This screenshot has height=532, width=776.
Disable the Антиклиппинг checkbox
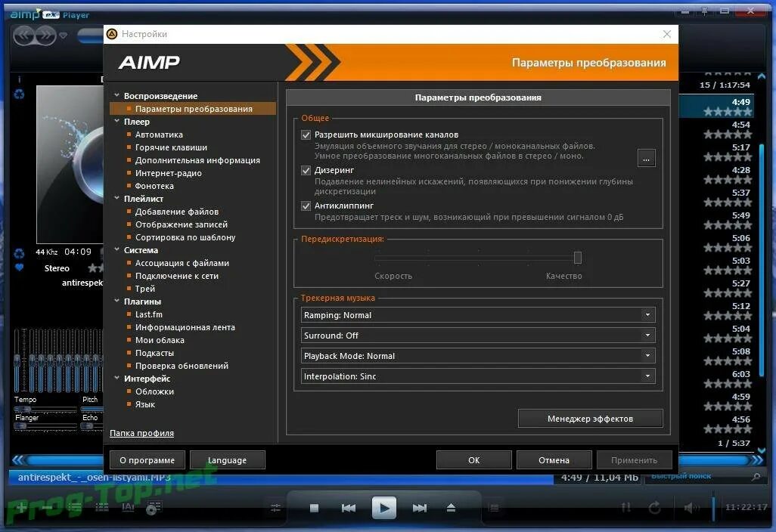pos(306,206)
